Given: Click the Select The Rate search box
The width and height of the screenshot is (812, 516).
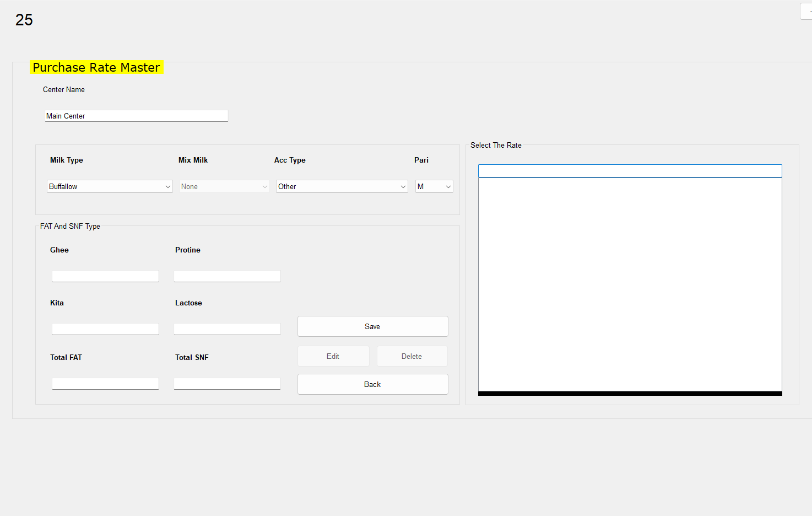Looking at the screenshot, I should point(630,171).
